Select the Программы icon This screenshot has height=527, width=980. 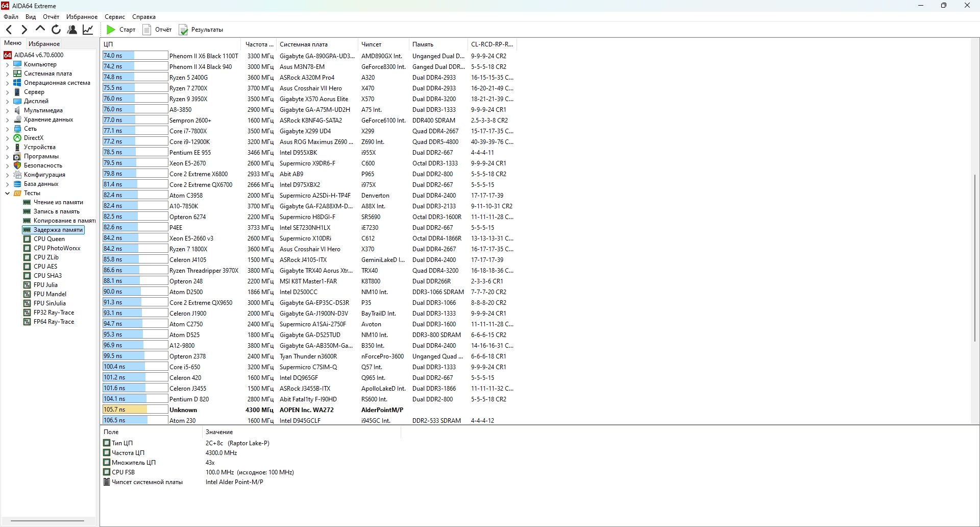[17, 156]
